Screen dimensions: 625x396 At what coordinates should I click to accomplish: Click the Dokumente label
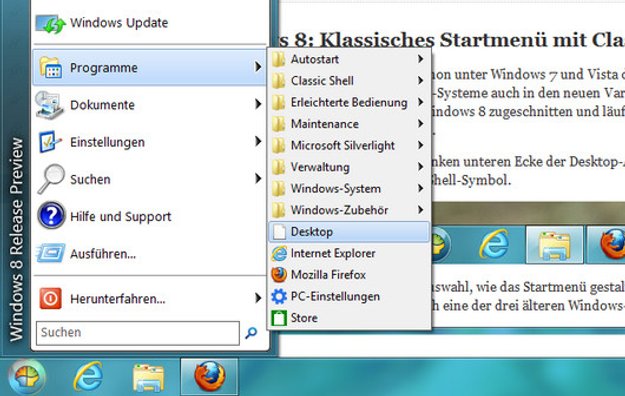coord(102,105)
